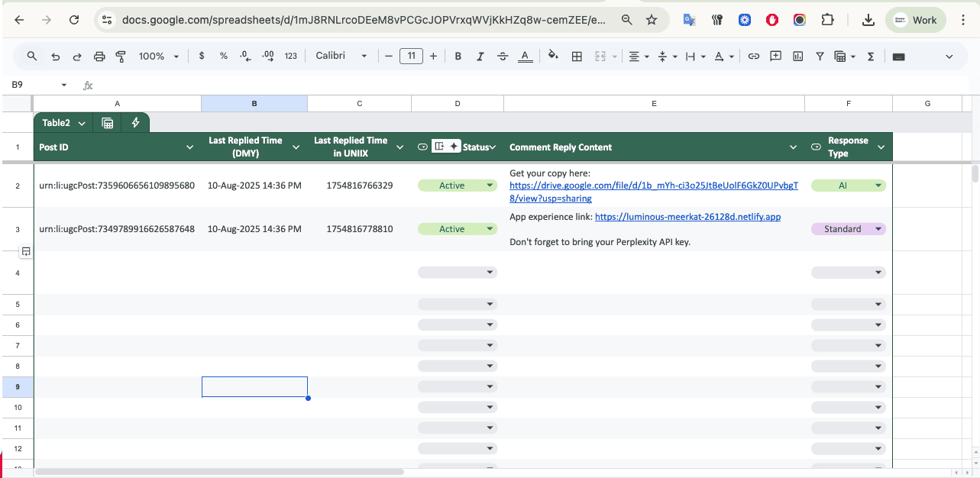Open the fill color picker
Screen dimensions: 980x478
pyautogui.click(x=554, y=56)
